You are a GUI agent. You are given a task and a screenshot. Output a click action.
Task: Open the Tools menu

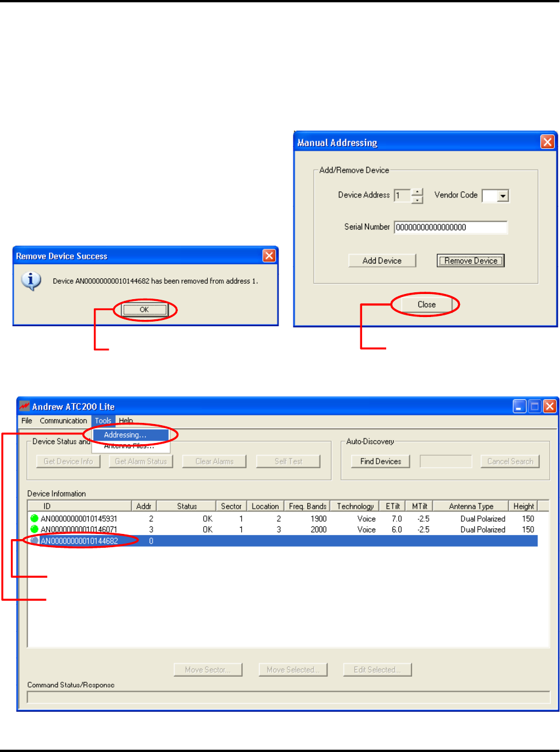(103, 421)
